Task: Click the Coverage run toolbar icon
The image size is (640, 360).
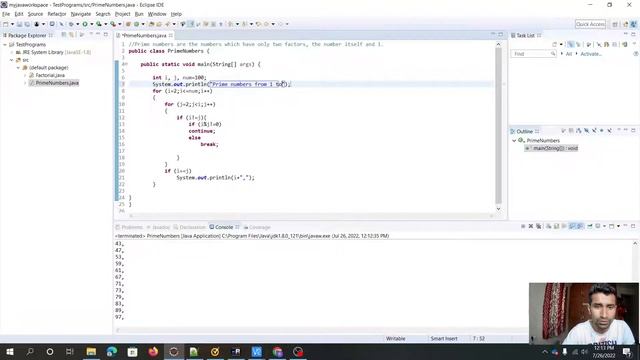Action: pos(99,24)
